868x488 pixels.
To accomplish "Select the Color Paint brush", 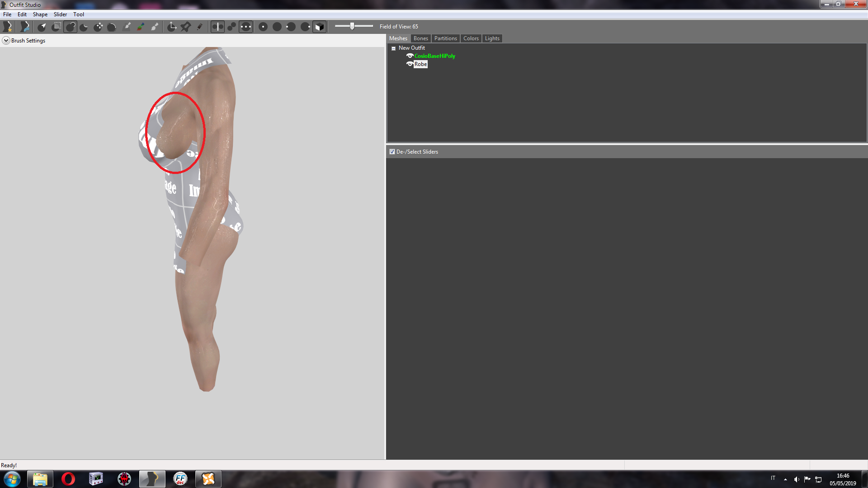I will click(141, 27).
